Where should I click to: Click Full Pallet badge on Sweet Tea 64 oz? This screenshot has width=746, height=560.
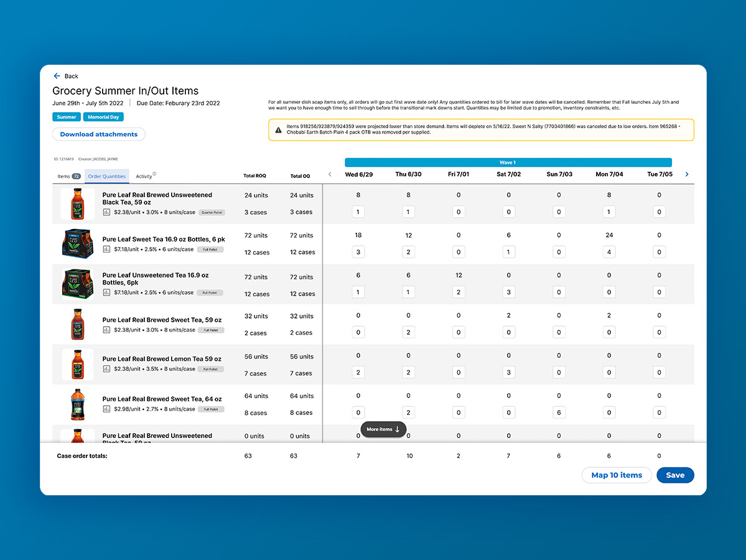[211, 409]
